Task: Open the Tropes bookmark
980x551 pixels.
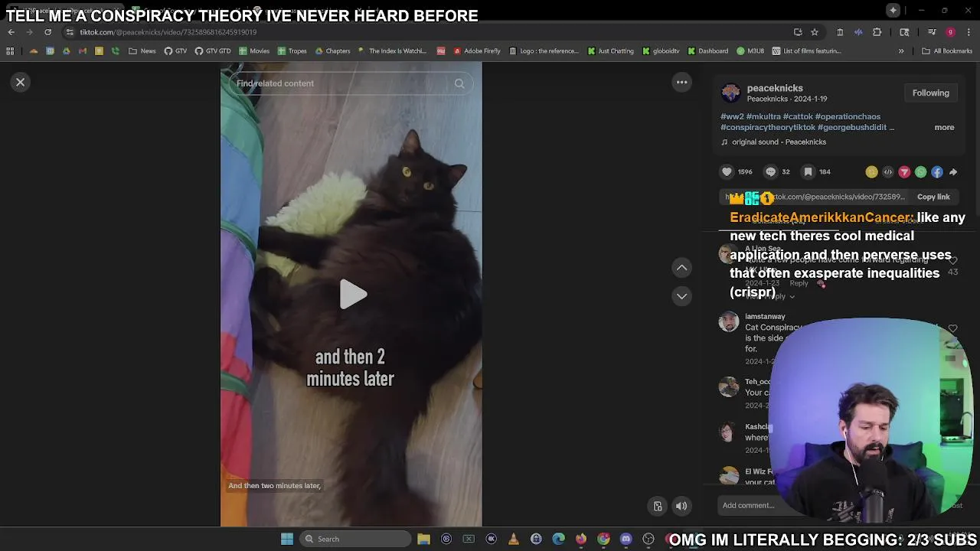Action: tap(292, 51)
